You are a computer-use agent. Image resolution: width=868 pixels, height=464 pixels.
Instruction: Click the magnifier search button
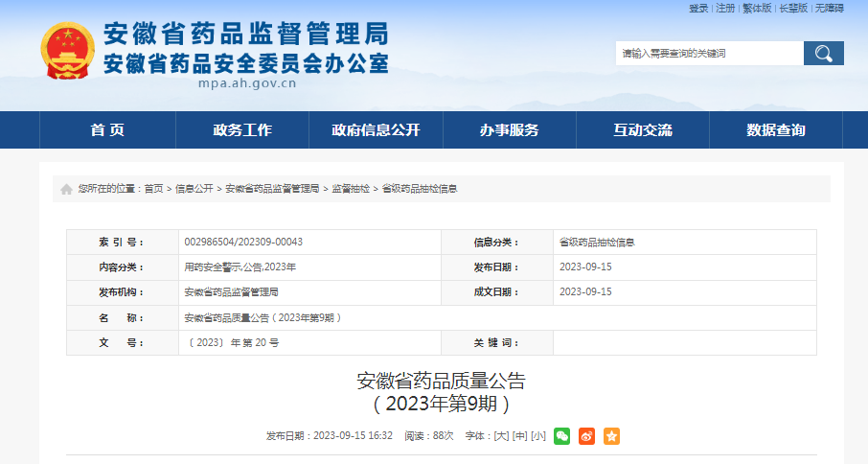(823, 54)
